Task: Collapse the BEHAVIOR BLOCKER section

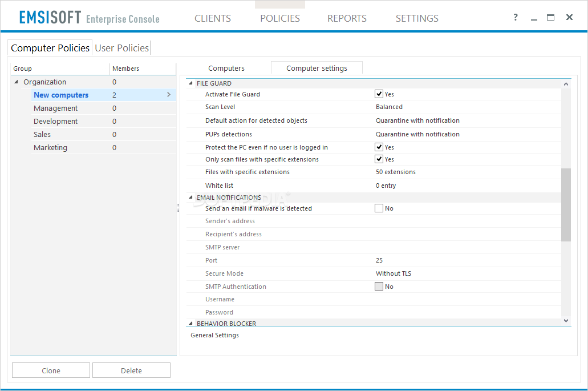Action: pos(190,323)
